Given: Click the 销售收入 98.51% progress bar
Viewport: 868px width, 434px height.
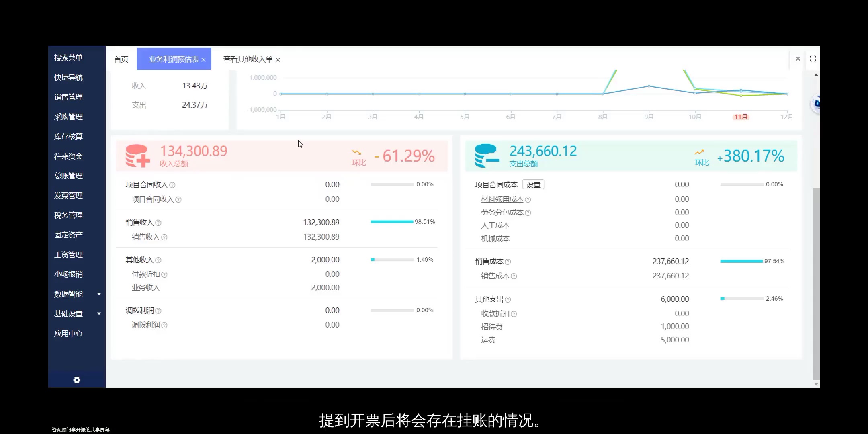Looking at the screenshot, I should pyautogui.click(x=392, y=221).
